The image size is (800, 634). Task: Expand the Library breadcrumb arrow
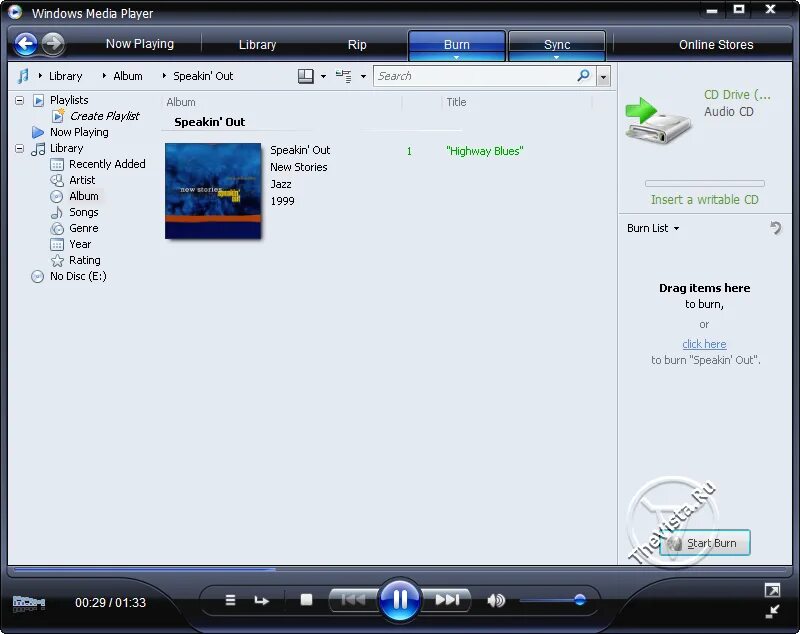point(40,76)
